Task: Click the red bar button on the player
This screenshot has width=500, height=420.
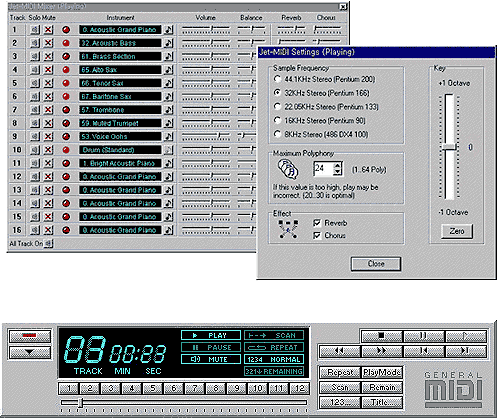Action: 30,336
